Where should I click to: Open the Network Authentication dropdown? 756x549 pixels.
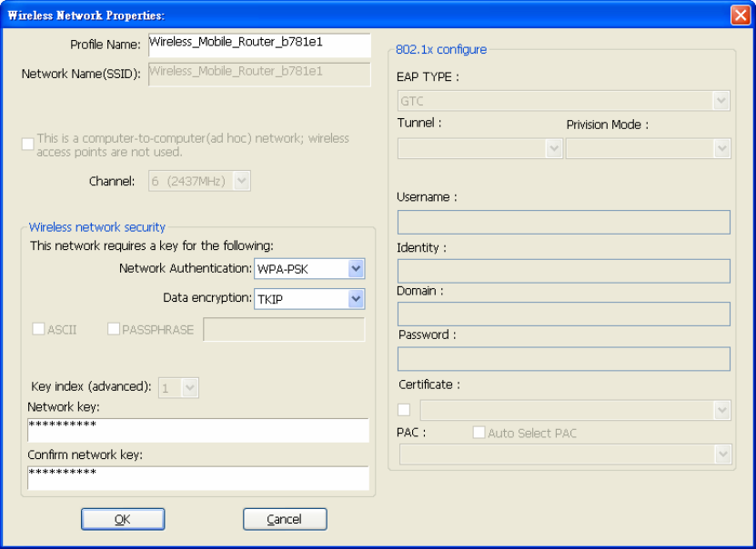tap(309, 269)
